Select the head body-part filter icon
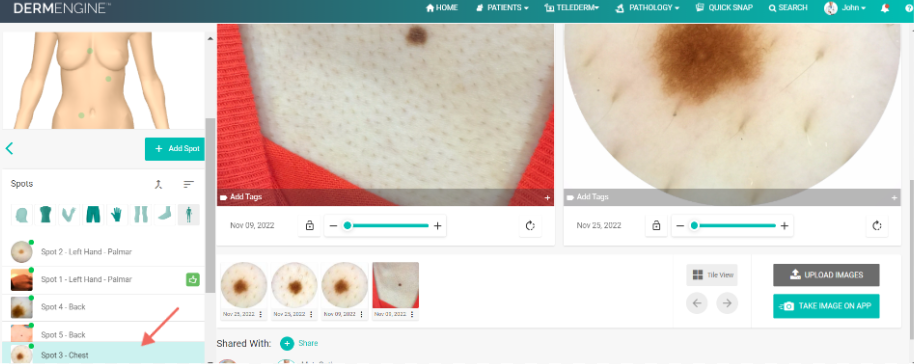 pyautogui.click(x=21, y=215)
